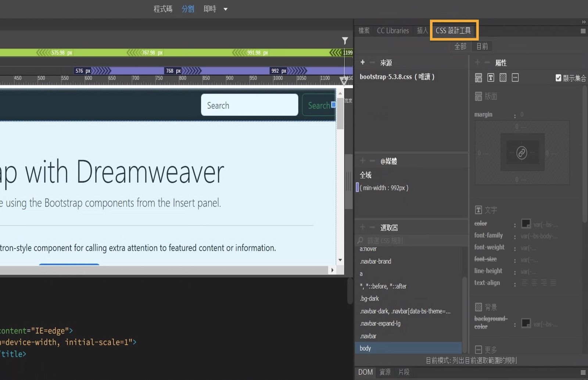Open the color swatch next to color property
588x380 pixels.
(527, 224)
